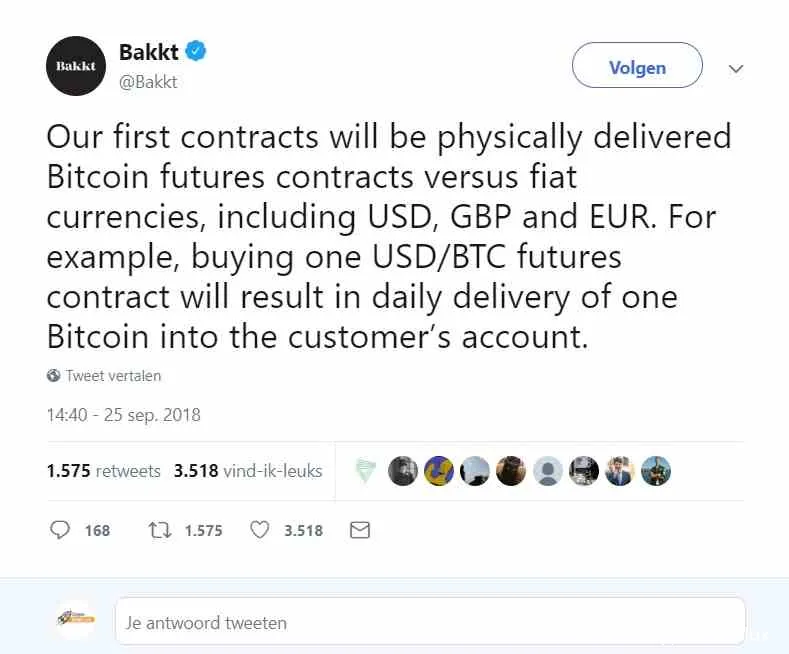Click your profile avatar beside the reply box
Image resolution: width=789 pixels, height=654 pixels.
point(76,621)
